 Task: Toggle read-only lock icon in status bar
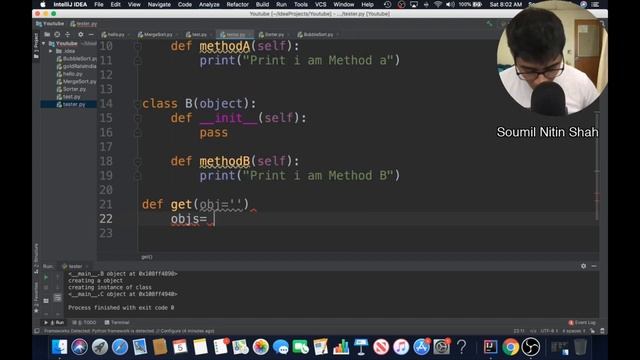593,331
